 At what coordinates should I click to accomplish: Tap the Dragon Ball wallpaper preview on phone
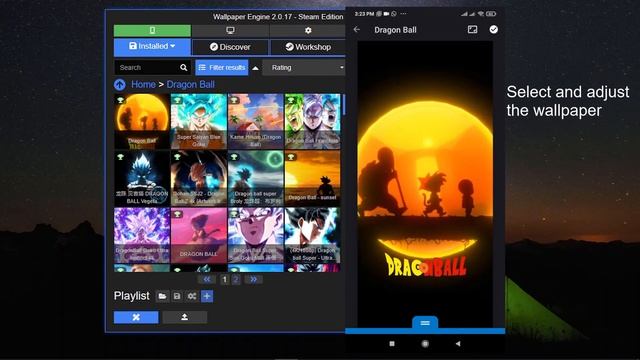click(x=425, y=184)
